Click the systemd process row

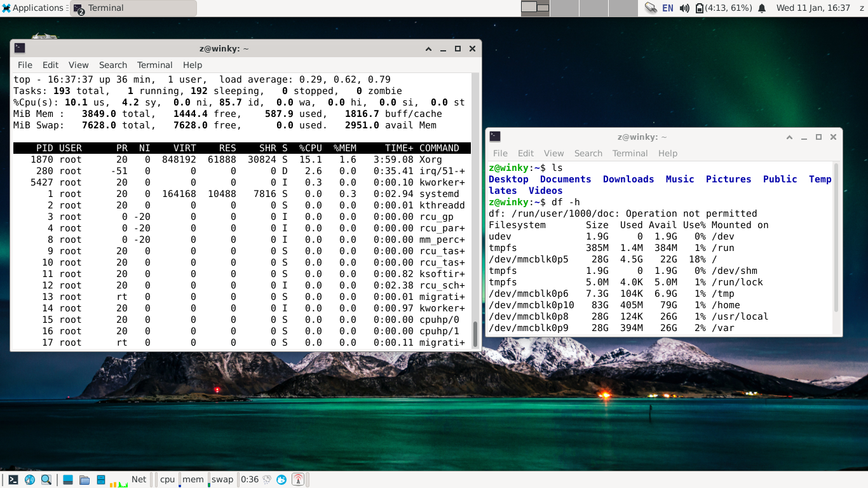(x=241, y=194)
